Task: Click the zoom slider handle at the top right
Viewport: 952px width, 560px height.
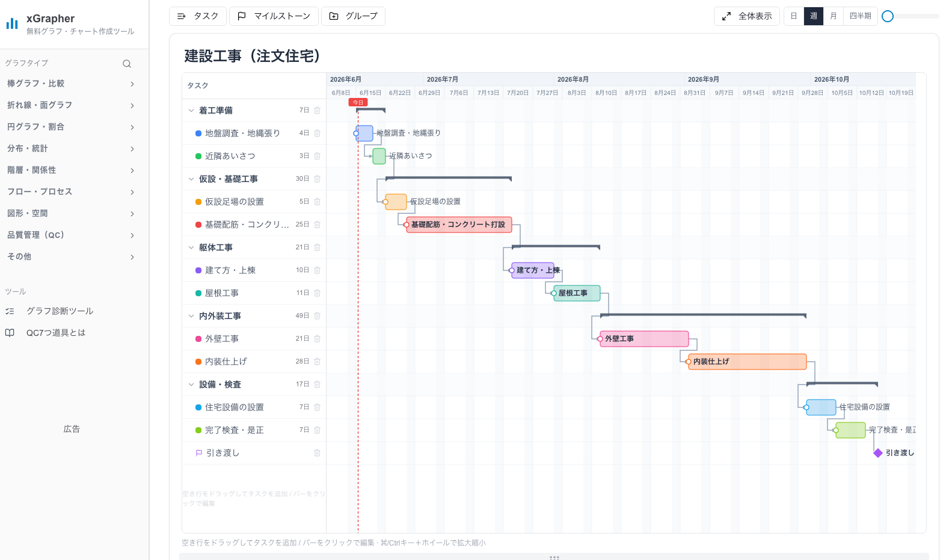Action: click(888, 16)
